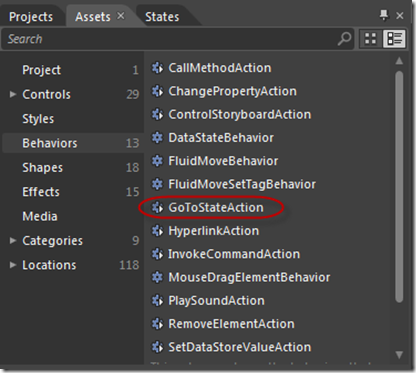The width and height of the screenshot is (416, 373).
Task: Select ChangePropertyAction text in list
Action: tap(233, 91)
